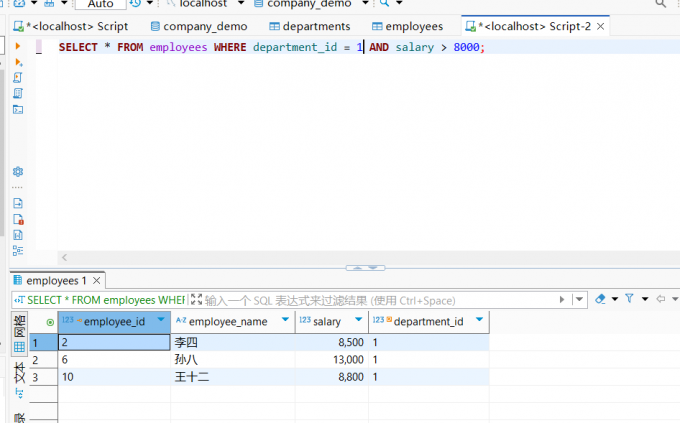Click the search icon at far right of toolbar
The height and width of the screenshot is (423, 680).
[660, 4]
